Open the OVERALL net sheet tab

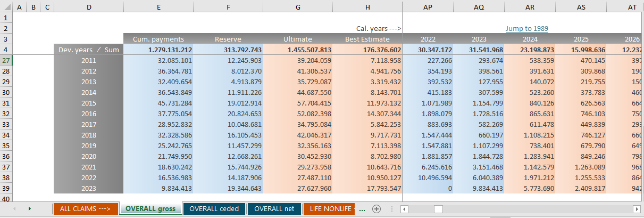pyautogui.click(x=274, y=209)
